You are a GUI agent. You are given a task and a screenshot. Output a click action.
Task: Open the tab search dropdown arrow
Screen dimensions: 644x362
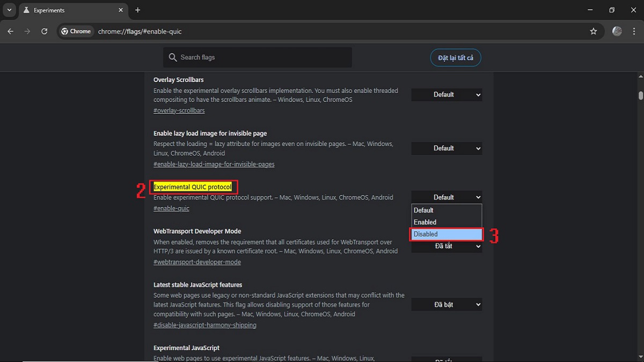9,10
